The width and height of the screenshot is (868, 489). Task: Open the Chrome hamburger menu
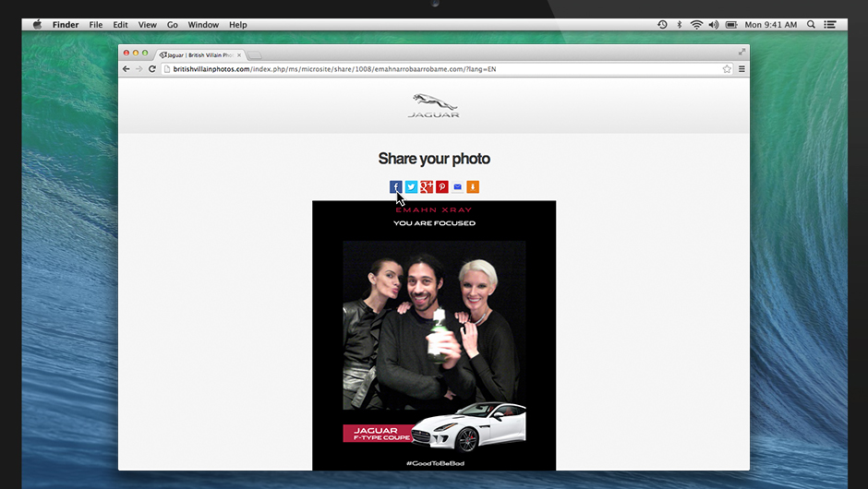coord(741,69)
